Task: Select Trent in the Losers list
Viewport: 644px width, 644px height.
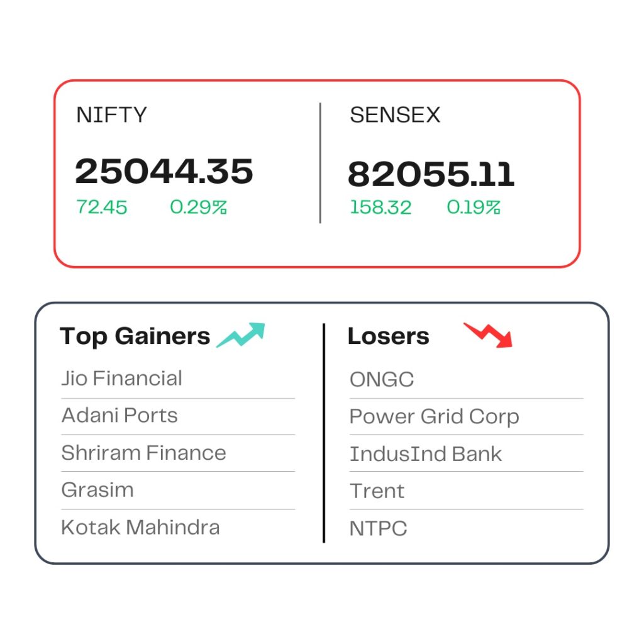Action: (x=377, y=491)
